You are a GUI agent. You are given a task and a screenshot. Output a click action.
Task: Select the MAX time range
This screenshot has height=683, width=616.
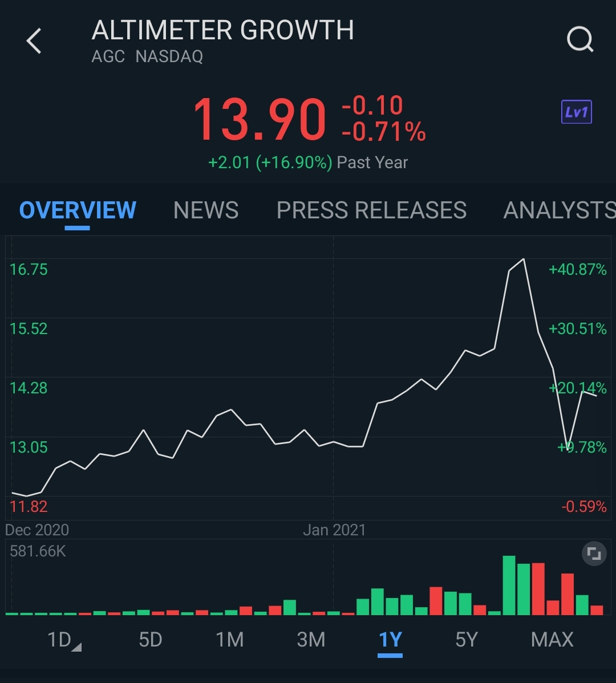(x=552, y=640)
